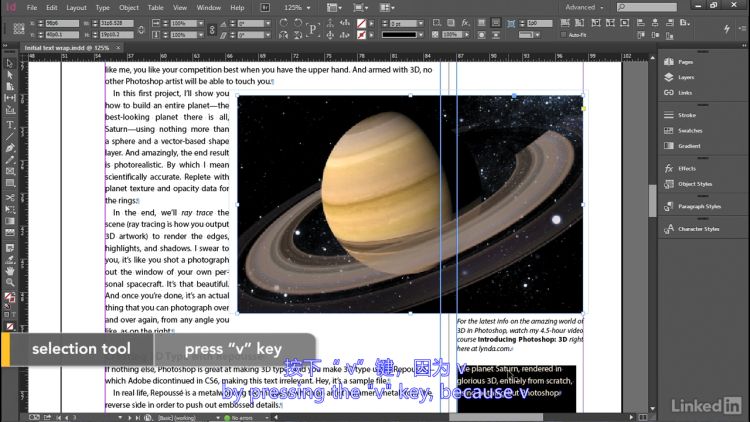Select the Free Transform tool
Image resolution: width=750 pixels, height=422 pixels.
click(x=10, y=210)
